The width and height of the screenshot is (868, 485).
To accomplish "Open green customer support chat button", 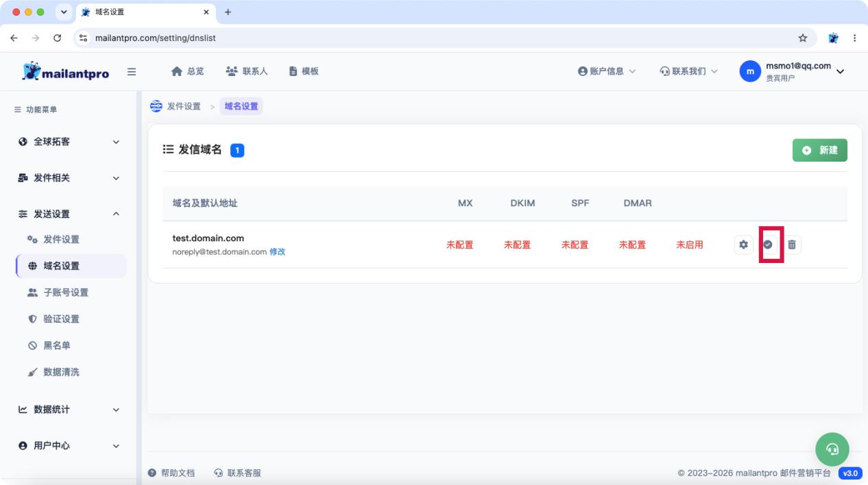I will click(x=832, y=449).
